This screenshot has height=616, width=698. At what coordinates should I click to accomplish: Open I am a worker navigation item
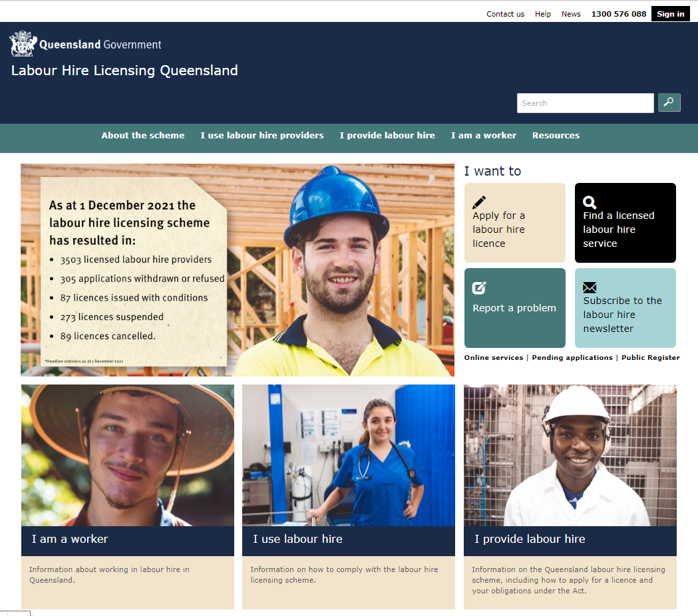483,135
